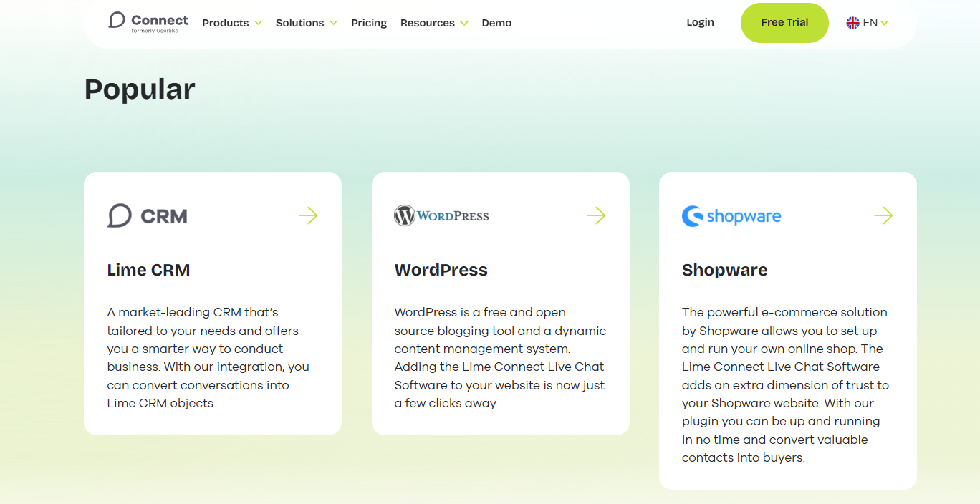Viewport: 980px width, 504px height.
Task: Open the Solutions dropdown menu
Action: (306, 22)
